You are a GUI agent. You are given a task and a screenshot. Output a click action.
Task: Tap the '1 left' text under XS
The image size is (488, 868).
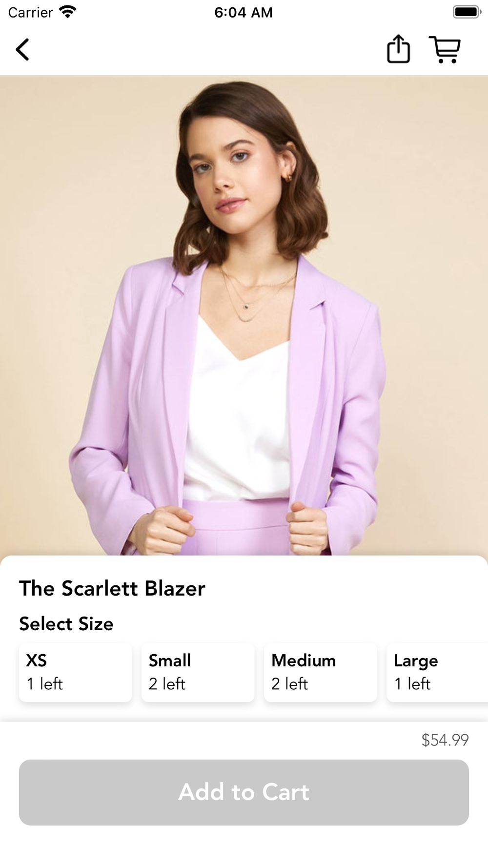coord(45,683)
